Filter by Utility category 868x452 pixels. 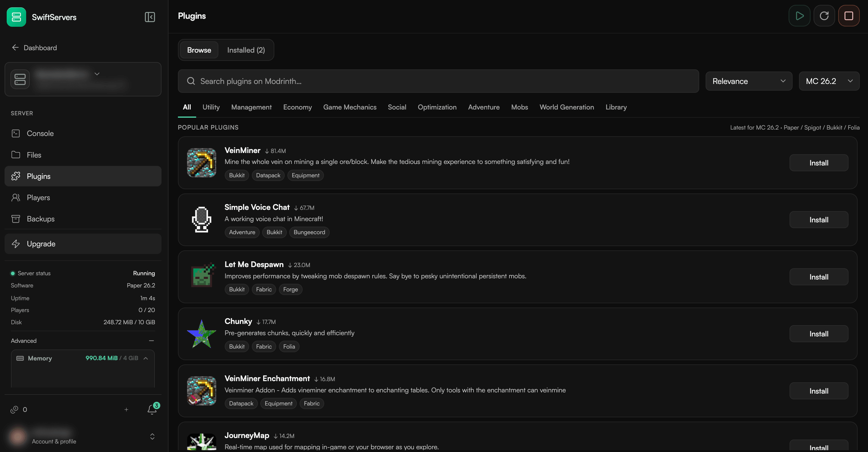pyautogui.click(x=211, y=107)
